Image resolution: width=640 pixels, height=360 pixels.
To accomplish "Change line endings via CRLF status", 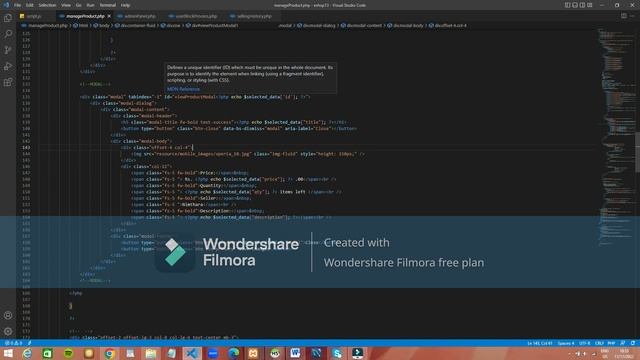I will coord(599,343).
